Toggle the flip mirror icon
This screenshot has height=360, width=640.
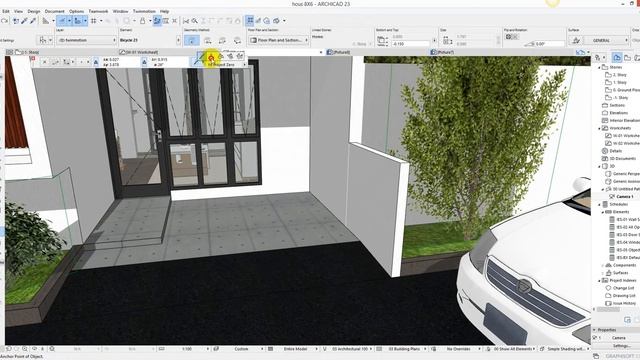pyautogui.click(x=512, y=37)
